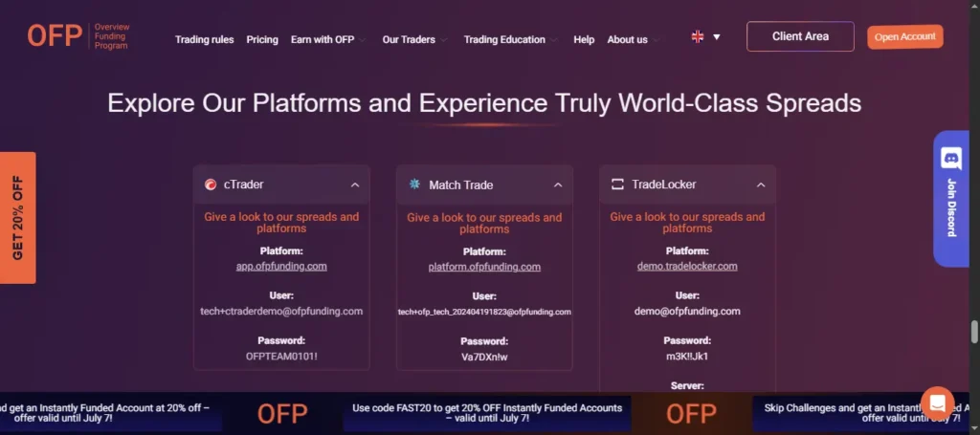Click the OFP logo in the header
This screenshot has width=980, height=435.
[x=78, y=36]
